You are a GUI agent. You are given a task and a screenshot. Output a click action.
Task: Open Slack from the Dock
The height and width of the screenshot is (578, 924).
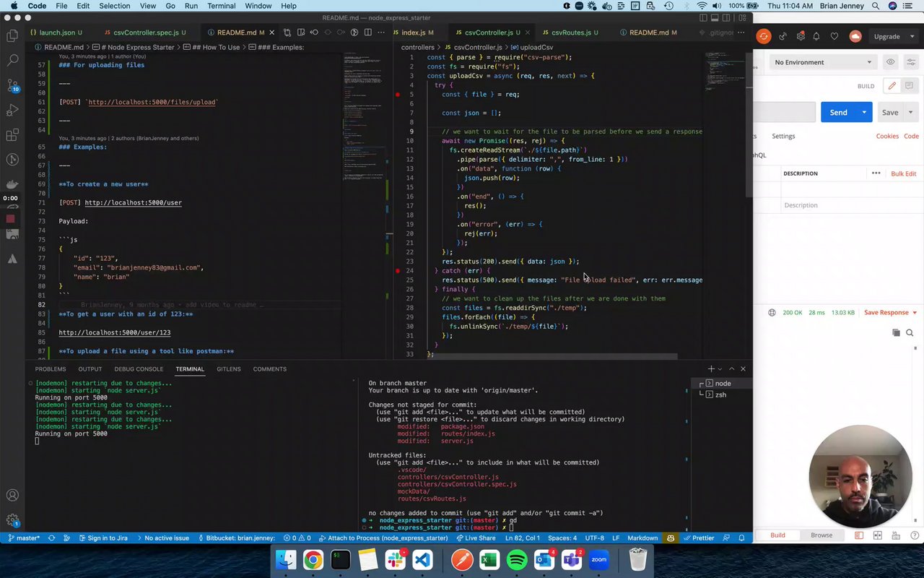395,560
